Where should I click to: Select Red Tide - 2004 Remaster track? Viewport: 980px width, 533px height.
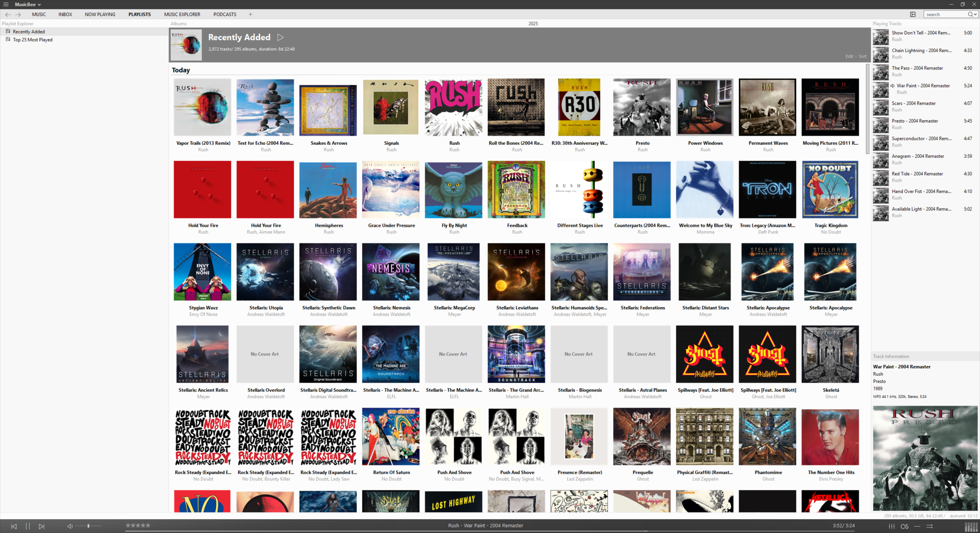pyautogui.click(x=925, y=177)
